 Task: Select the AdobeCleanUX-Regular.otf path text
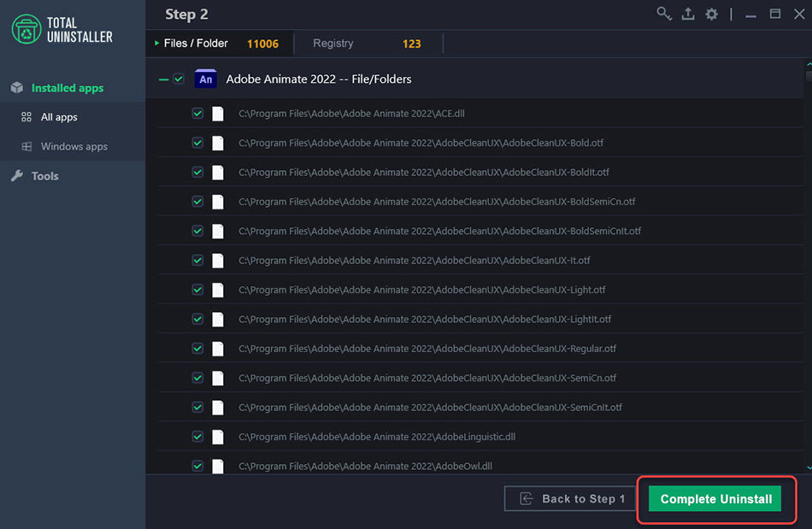427,349
